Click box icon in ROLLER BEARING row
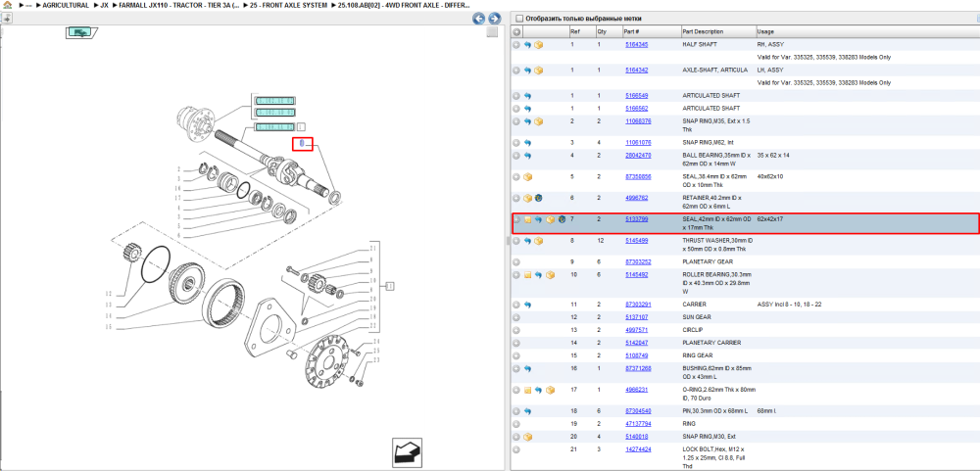 point(550,274)
